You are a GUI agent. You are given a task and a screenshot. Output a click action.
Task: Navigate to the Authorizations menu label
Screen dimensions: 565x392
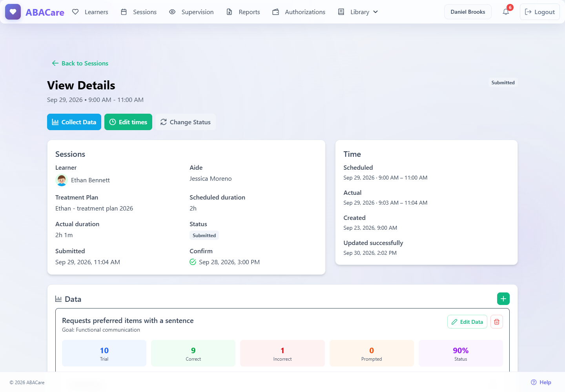click(305, 12)
